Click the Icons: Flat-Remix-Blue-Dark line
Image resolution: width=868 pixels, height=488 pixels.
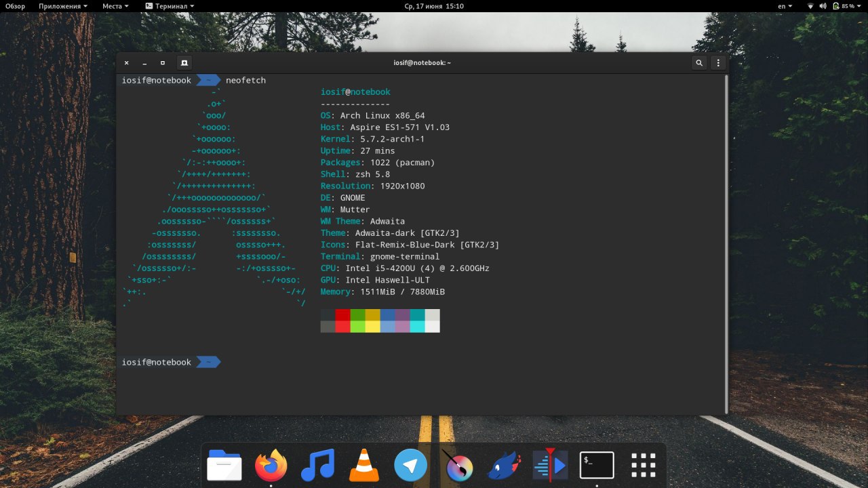410,245
